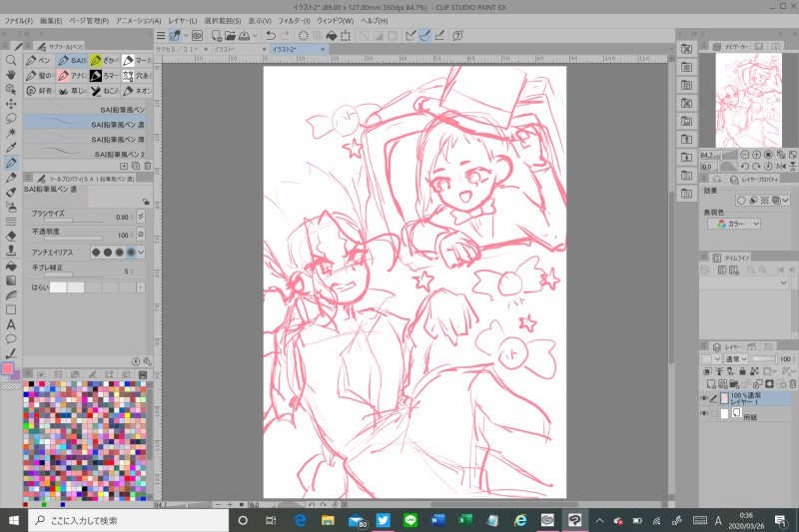Open the フィルター(I) menu
Viewport: 799px width, 532px height.
click(x=294, y=21)
